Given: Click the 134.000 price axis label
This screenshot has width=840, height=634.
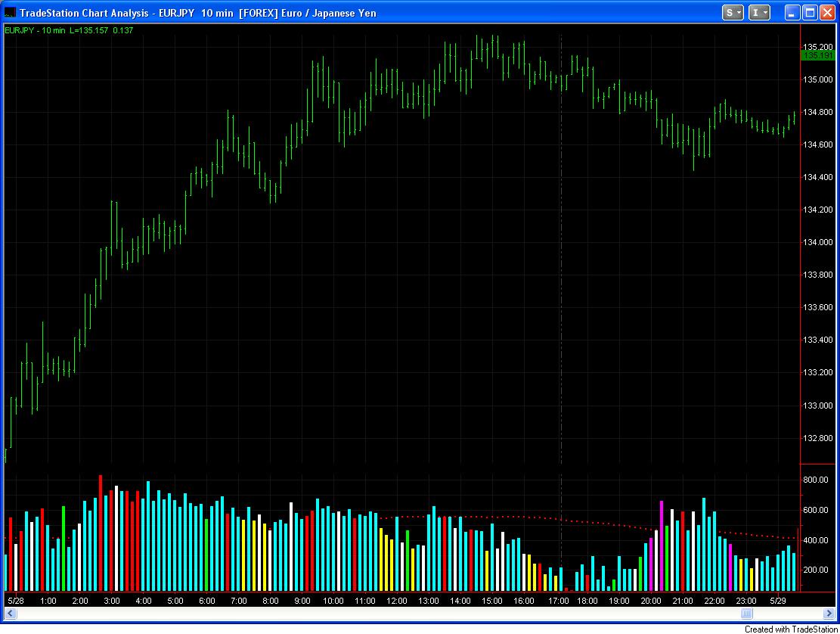Looking at the screenshot, I should (817, 242).
